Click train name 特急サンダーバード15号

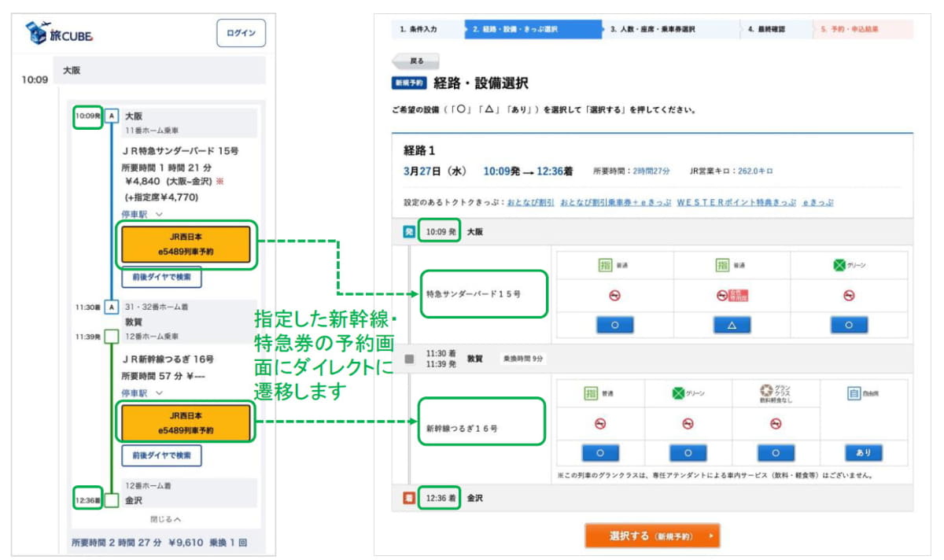(474, 293)
